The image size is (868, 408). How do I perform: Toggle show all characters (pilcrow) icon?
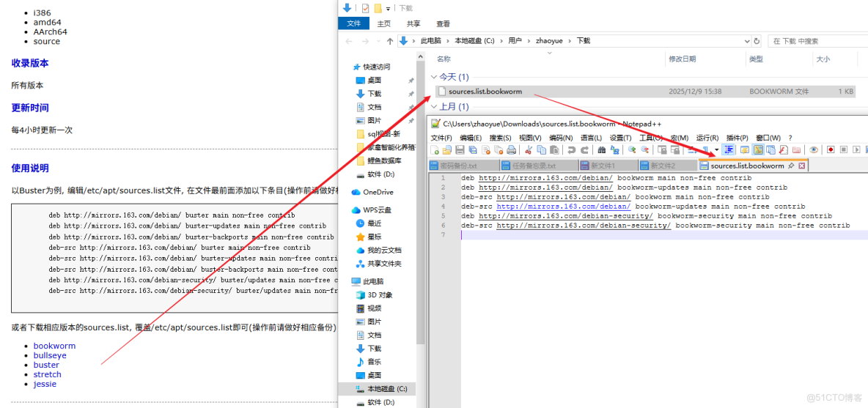(705, 150)
